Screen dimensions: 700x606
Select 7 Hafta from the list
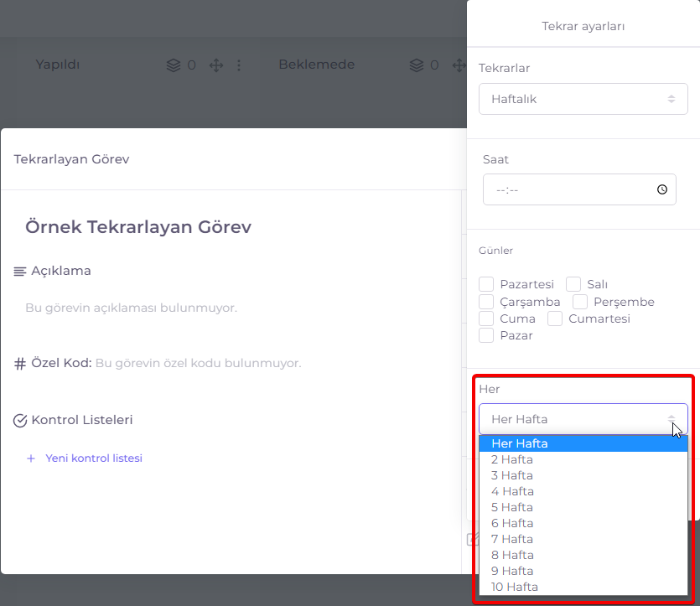tap(583, 539)
